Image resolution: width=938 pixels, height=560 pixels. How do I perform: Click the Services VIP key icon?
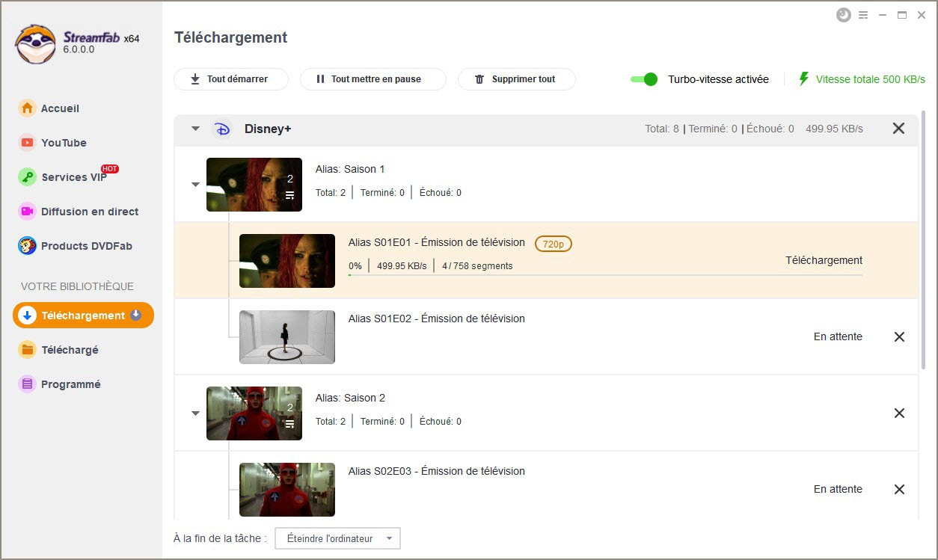pos(27,177)
